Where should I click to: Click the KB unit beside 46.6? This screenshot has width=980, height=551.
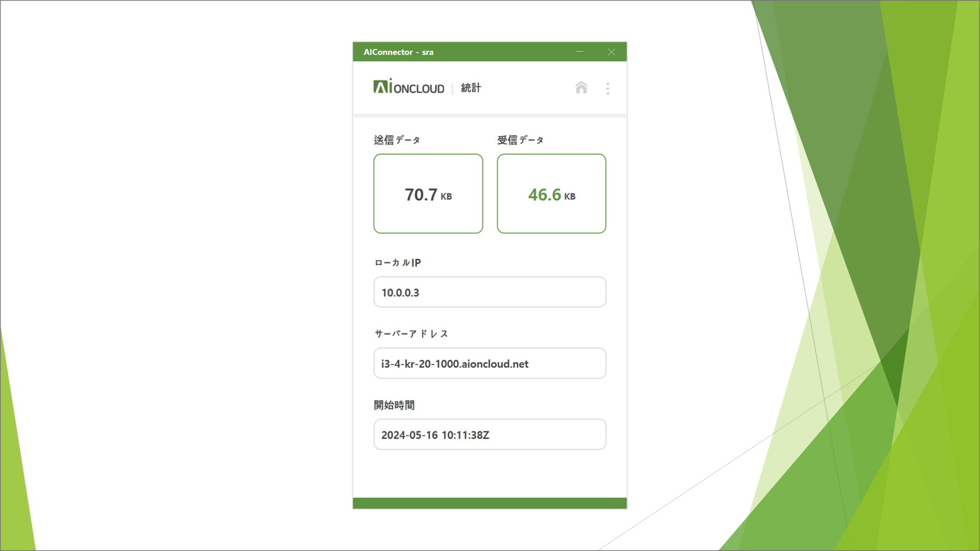coord(570,197)
